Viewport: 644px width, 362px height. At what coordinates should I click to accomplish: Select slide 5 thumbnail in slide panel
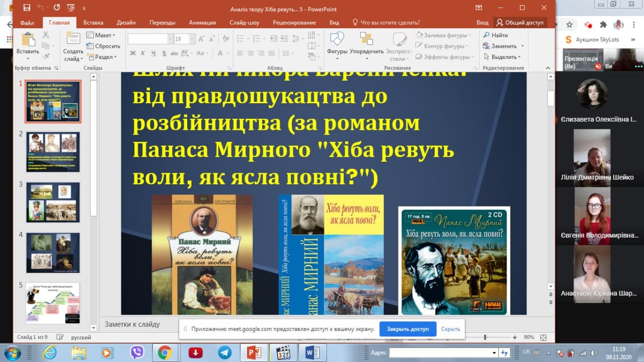pyautogui.click(x=53, y=303)
